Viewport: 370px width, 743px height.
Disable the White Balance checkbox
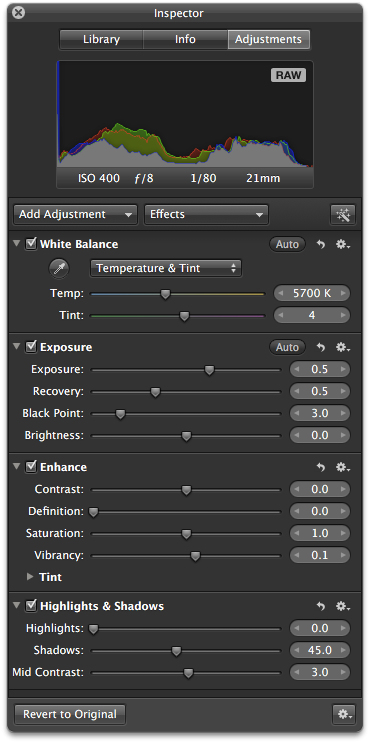pos(31,244)
